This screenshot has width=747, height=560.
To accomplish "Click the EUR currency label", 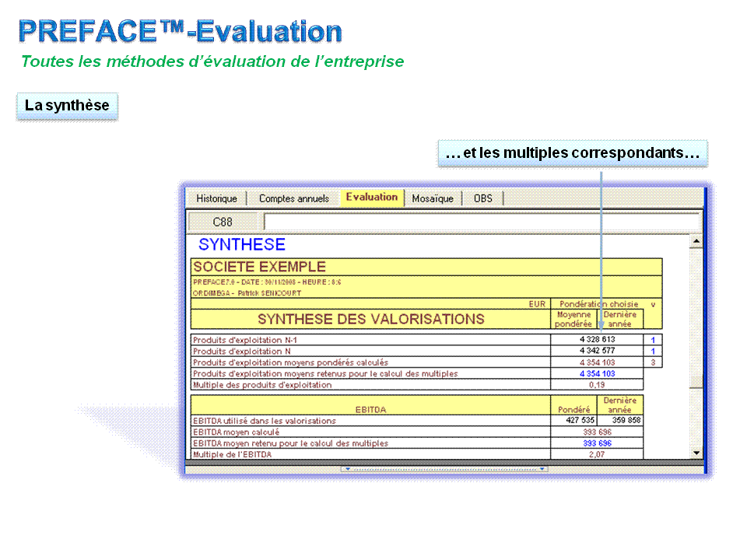I will coord(537,304).
